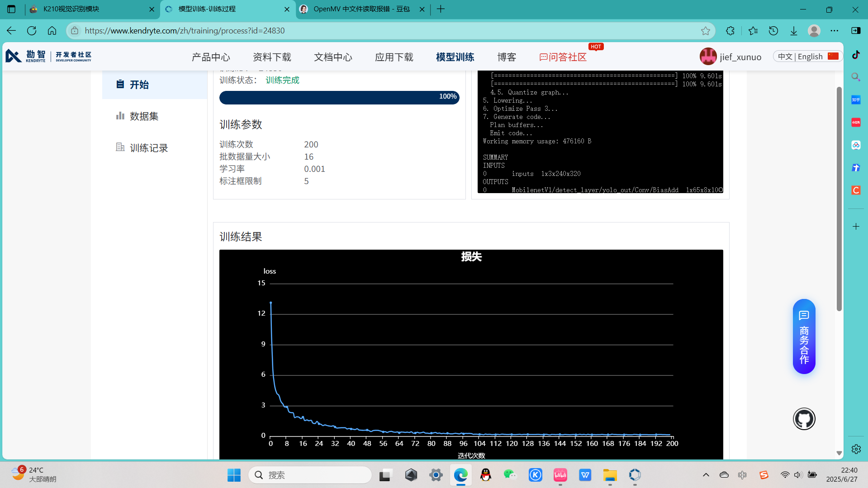Viewport: 868px width, 488px height.
Task: Click the 100% training progress bar
Action: [x=339, y=97]
